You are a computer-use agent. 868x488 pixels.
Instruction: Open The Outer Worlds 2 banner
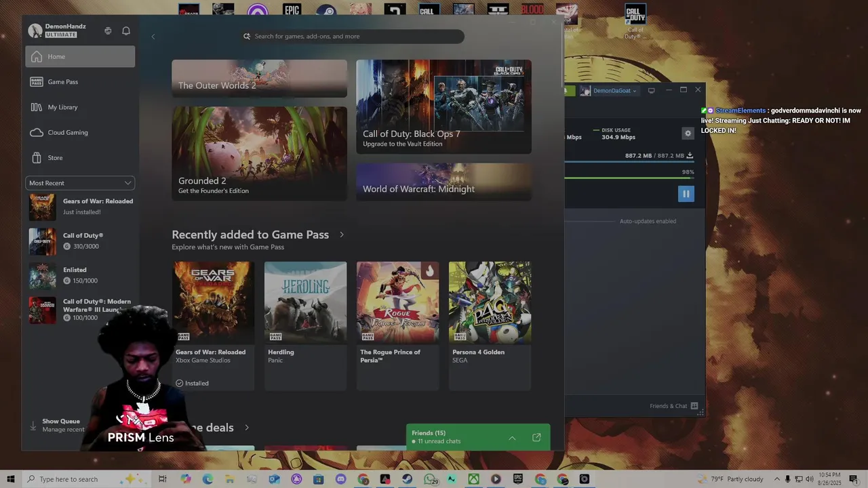(x=259, y=79)
